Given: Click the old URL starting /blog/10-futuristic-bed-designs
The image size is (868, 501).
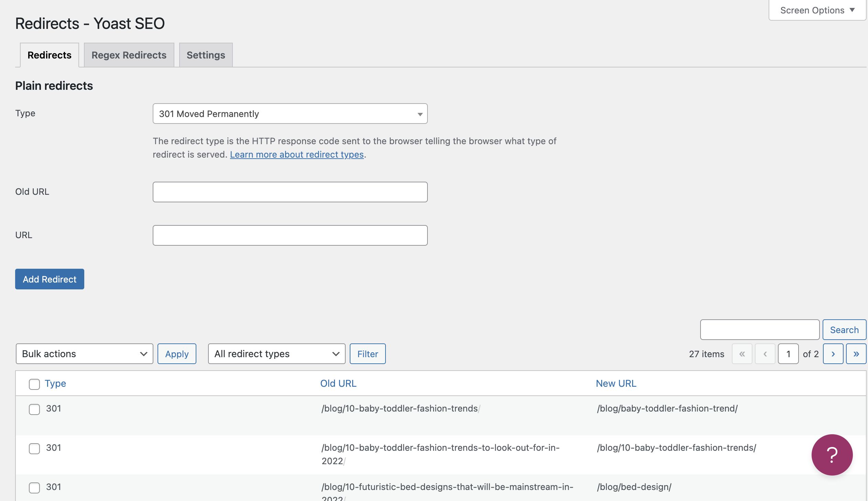Looking at the screenshot, I should (x=447, y=491).
